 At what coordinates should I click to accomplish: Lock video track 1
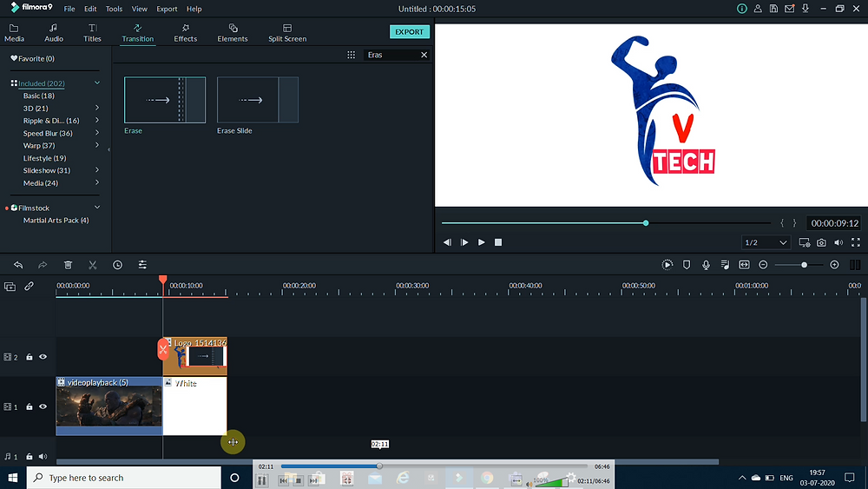point(30,406)
